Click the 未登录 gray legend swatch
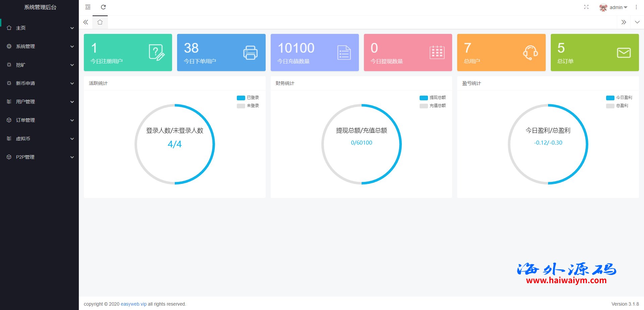This screenshot has width=644, height=310. point(241,106)
